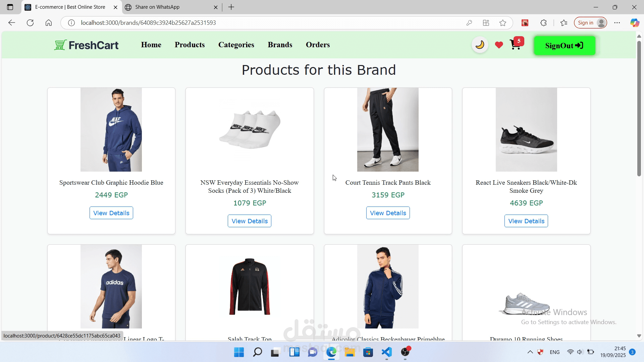The image size is (644, 362).
Task: Open tab actions menu icon
Action: pos(10,7)
